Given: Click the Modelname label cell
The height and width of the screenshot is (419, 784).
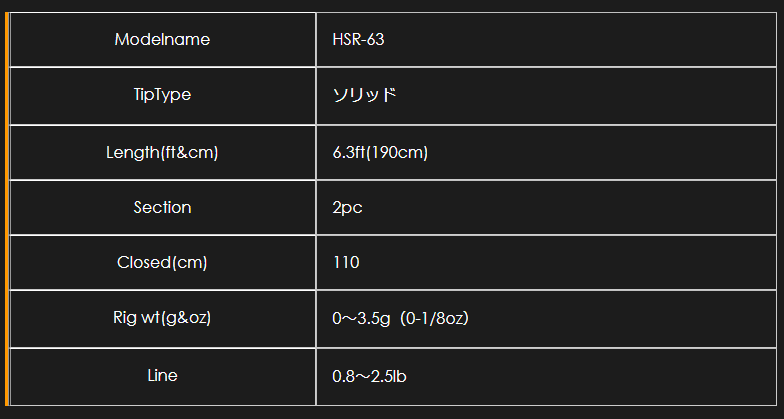Looking at the screenshot, I should click(x=162, y=40).
